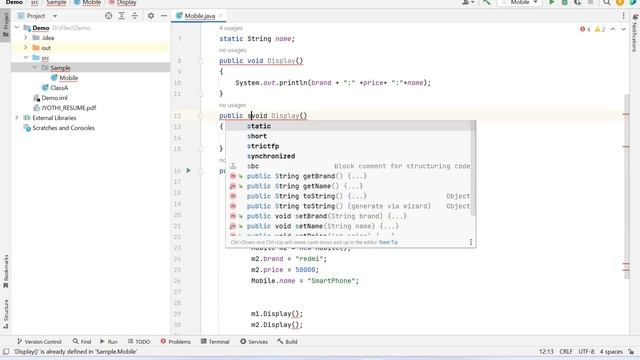Open Find tool window
The height and width of the screenshot is (360, 640).
click(x=82, y=342)
